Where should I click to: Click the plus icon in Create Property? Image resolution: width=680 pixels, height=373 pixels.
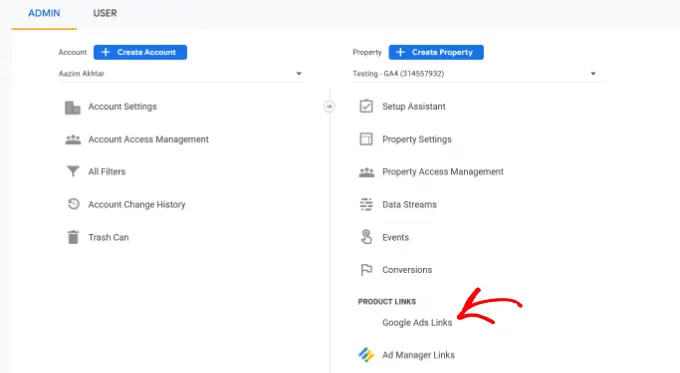tap(400, 52)
